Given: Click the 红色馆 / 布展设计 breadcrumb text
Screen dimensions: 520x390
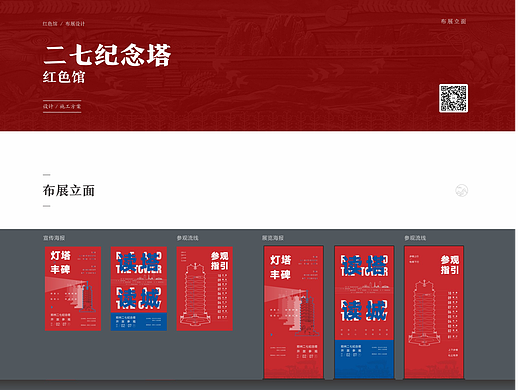Looking at the screenshot, I should [64, 24].
